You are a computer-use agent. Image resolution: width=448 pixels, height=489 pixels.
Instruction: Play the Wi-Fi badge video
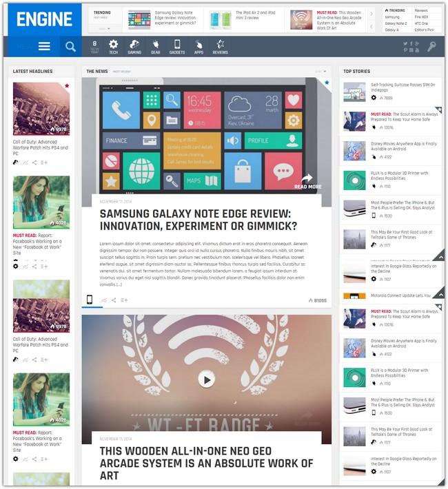(207, 380)
